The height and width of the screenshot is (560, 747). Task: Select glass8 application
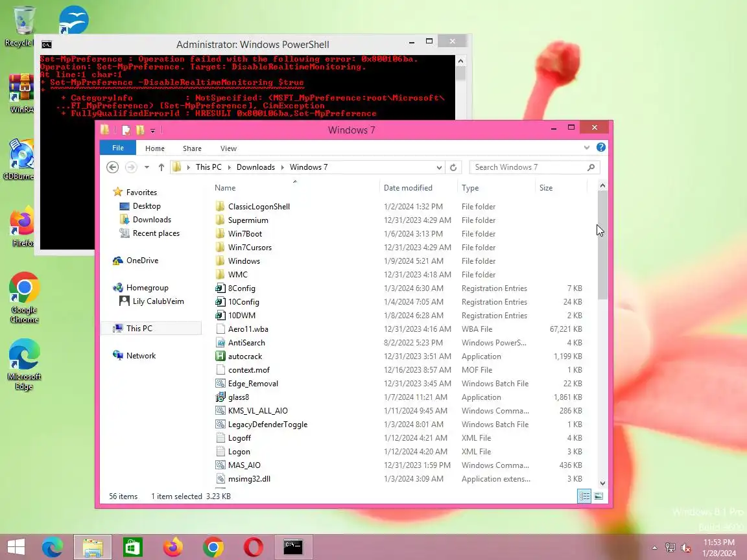pos(238,397)
